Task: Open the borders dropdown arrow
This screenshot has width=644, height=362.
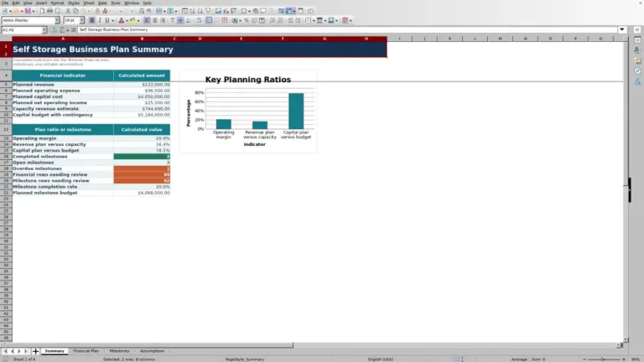Action: tap(314, 20)
